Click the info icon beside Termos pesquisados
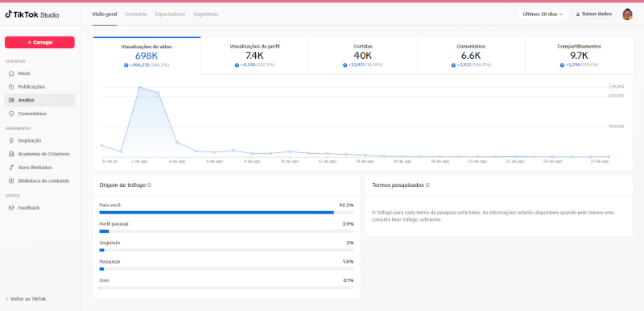The image size is (644, 311). pyautogui.click(x=427, y=185)
